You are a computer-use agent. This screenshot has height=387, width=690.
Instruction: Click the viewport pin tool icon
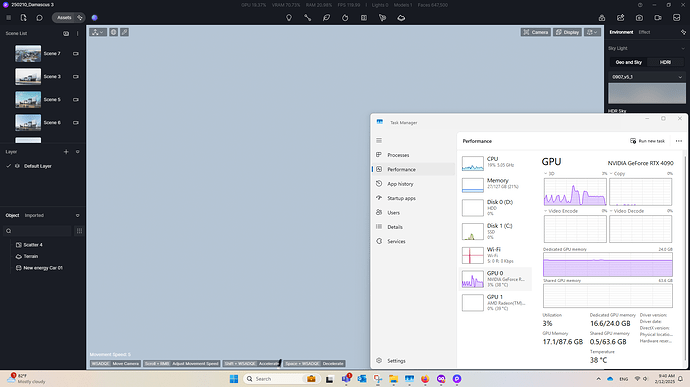[125, 32]
